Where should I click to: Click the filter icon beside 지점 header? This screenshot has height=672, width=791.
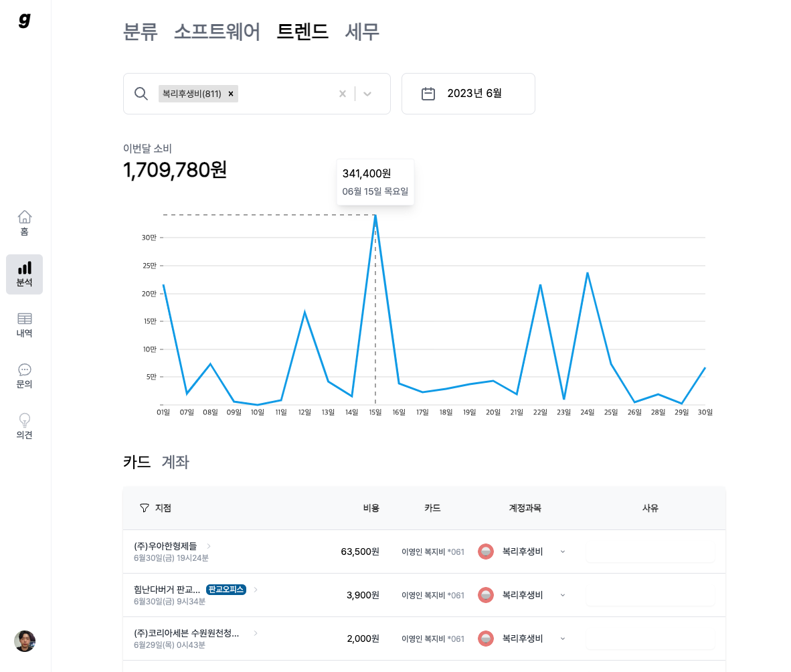pyautogui.click(x=145, y=508)
